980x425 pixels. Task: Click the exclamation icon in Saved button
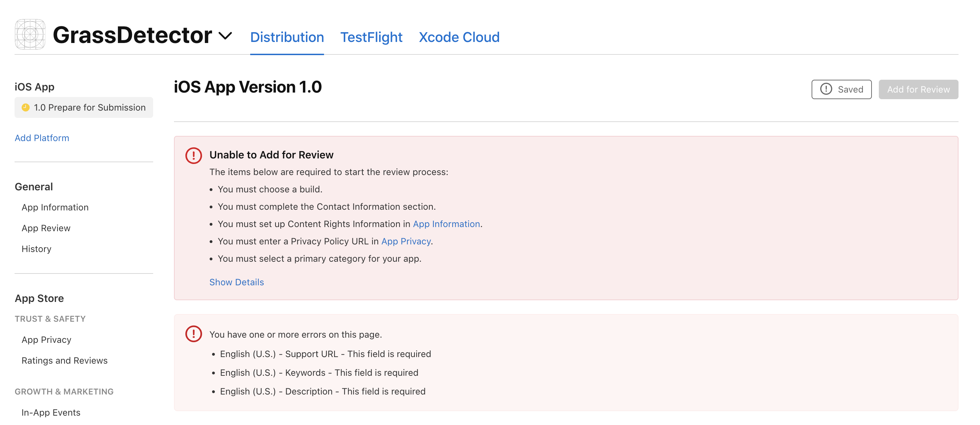tap(825, 89)
